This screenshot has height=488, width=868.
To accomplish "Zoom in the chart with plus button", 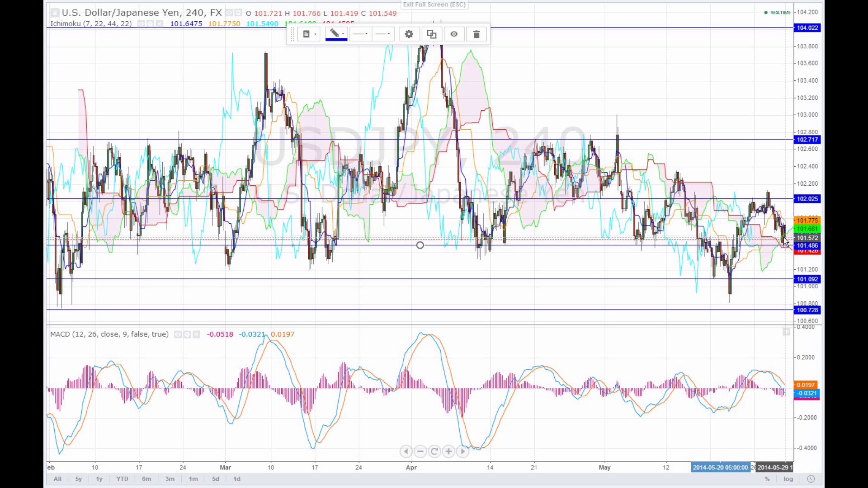I will [448, 451].
